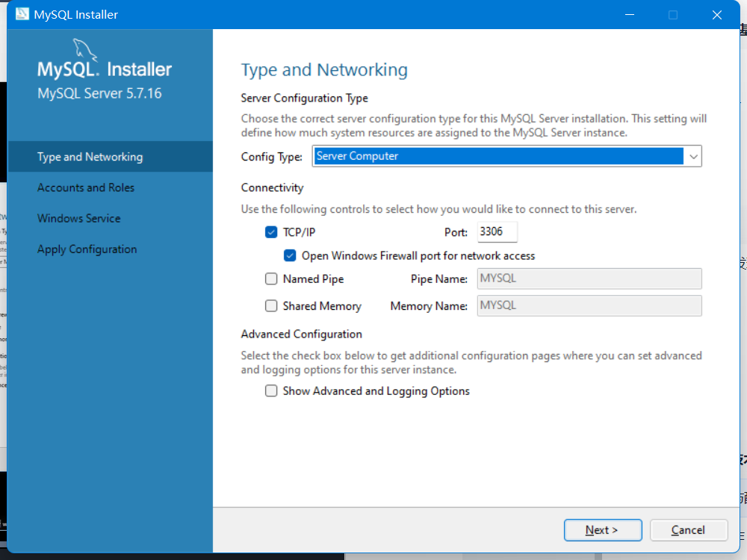
Task: Click the Memory Name field
Action: tap(589, 305)
